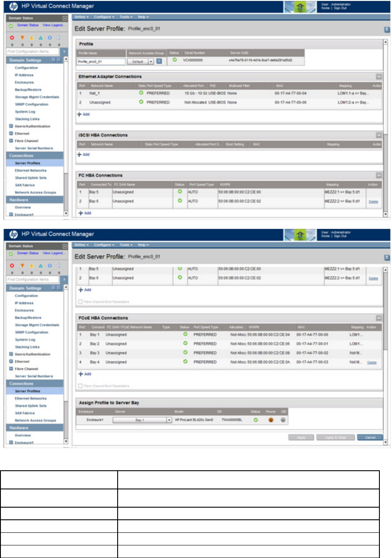392x558 pixels.
Task: Open the Network Access Group Default dropdown
Action: (x=141, y=62)
